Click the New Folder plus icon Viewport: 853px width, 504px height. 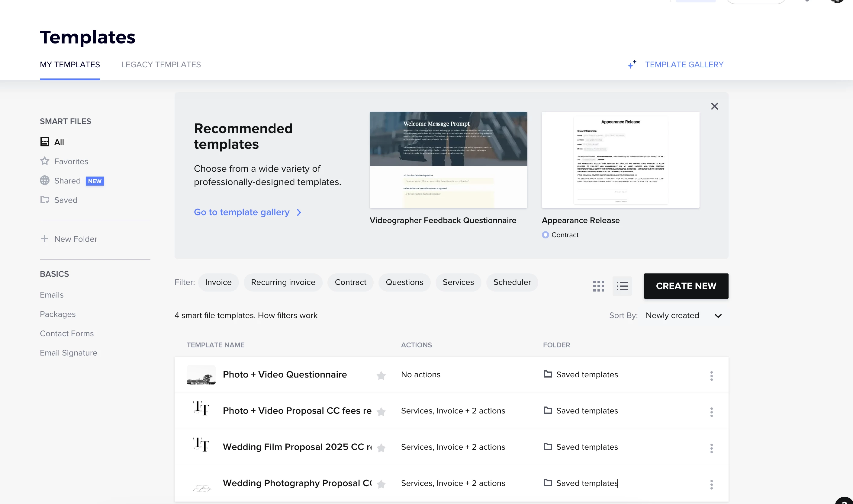point(44,239)
